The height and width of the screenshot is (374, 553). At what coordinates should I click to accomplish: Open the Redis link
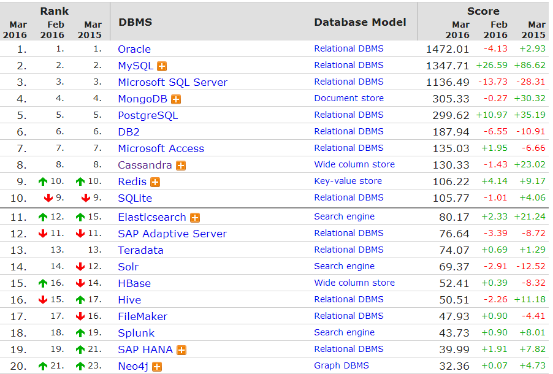coord(132,182)
